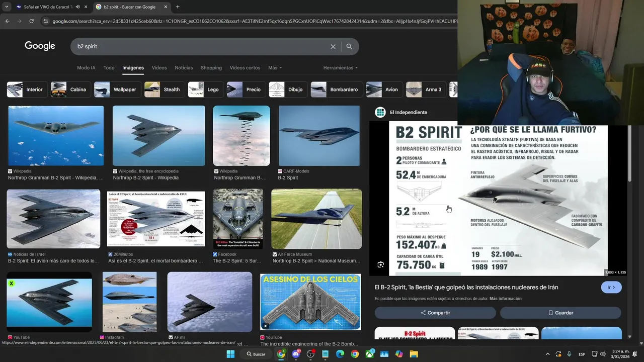The width and height of the screenshot is (644, 362).
Task: Switch to Todo results tab
Action: (x=109, y=68)
